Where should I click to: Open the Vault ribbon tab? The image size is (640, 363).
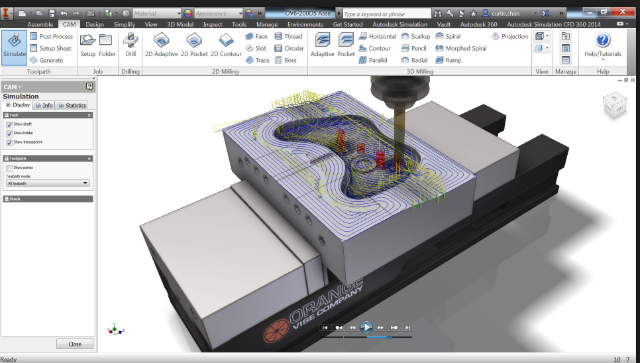click(444, 24)
